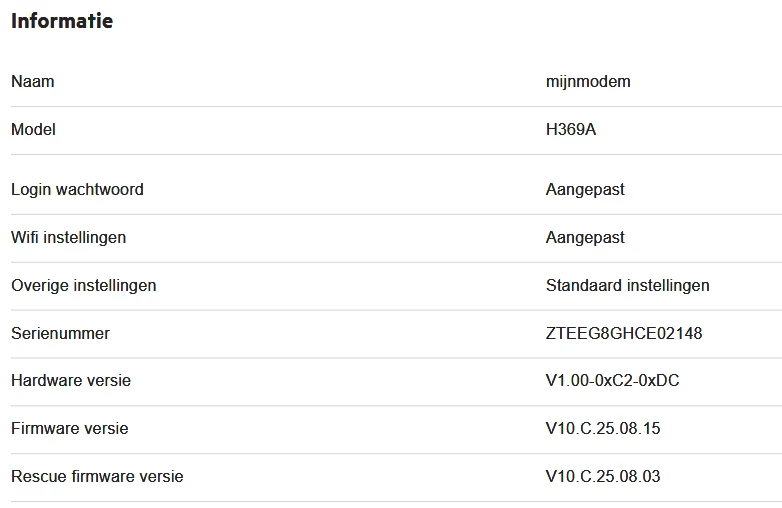Click the Naam field label
The width and height of the screenshot is (782, 508).
pyautogui.click(x=33, y=81)
